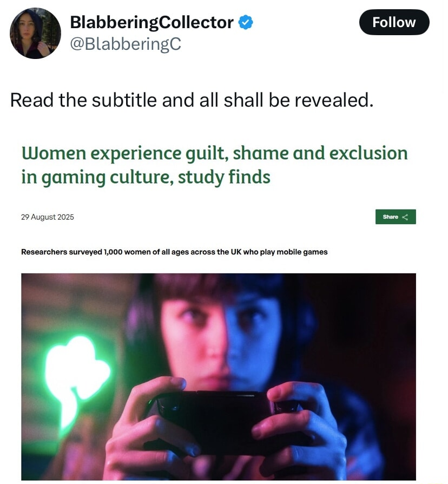
Task: Open BlabberingCollector's profile avatar
Action: (x=35, y=34)
